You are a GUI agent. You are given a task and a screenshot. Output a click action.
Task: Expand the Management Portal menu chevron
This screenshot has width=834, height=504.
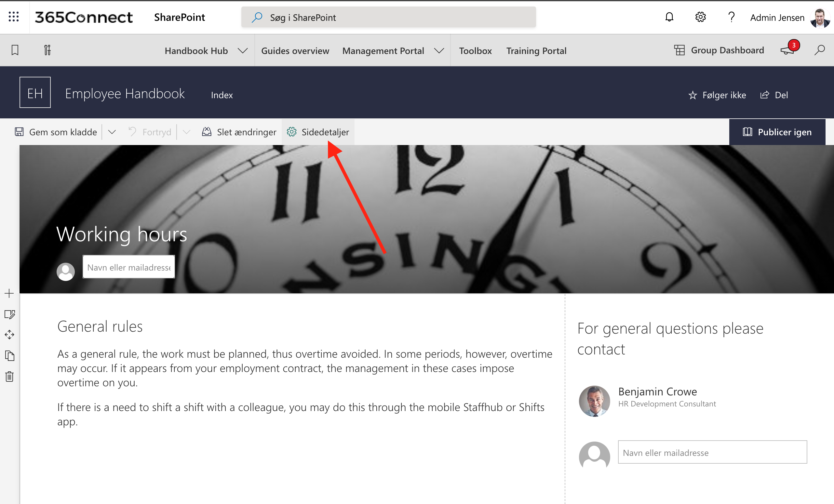(x=439, y=51)
